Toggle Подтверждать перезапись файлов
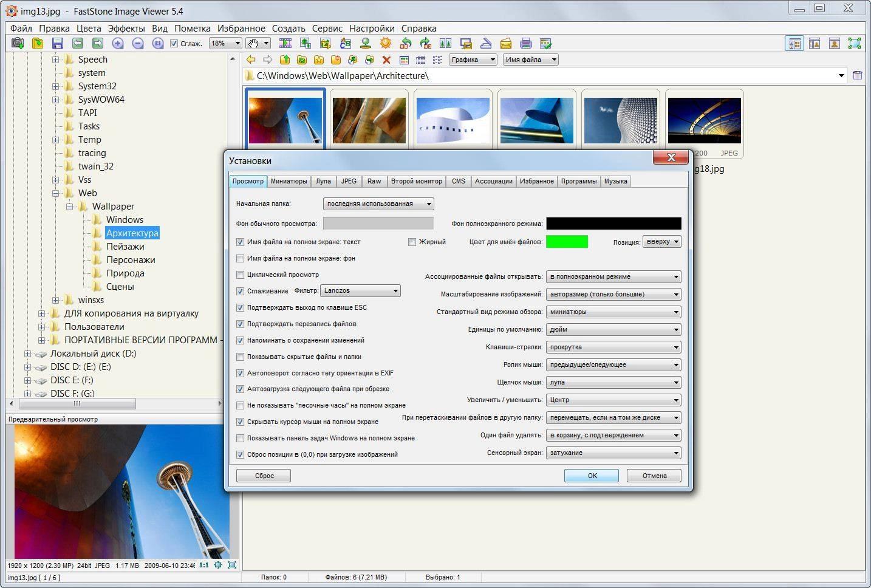Viewport: 871px width, 588px height. click(x=240, y=324)
